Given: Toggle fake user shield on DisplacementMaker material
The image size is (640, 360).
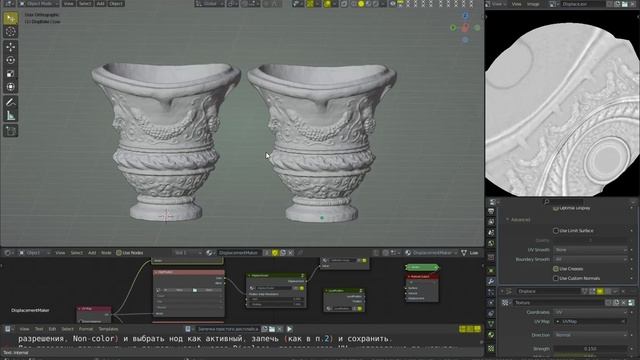Looking at the screenshot, I should click(x=275, y=253).
